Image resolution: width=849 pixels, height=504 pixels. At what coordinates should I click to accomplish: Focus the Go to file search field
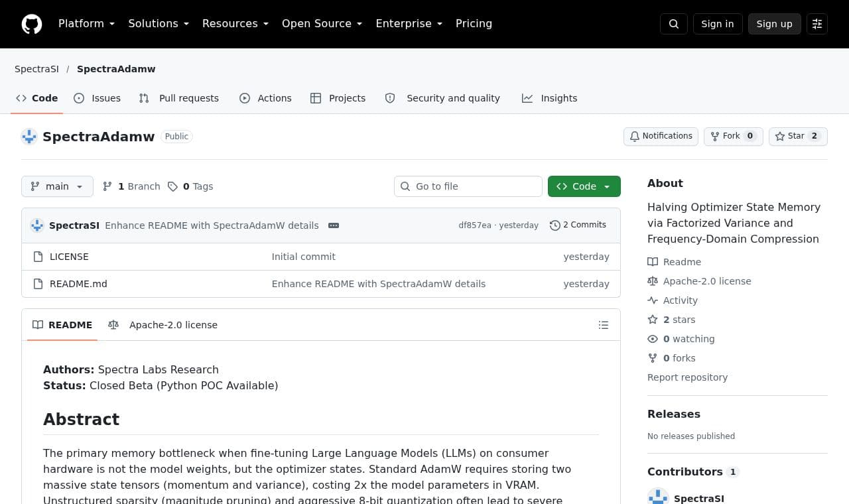[x=468, y=186]
